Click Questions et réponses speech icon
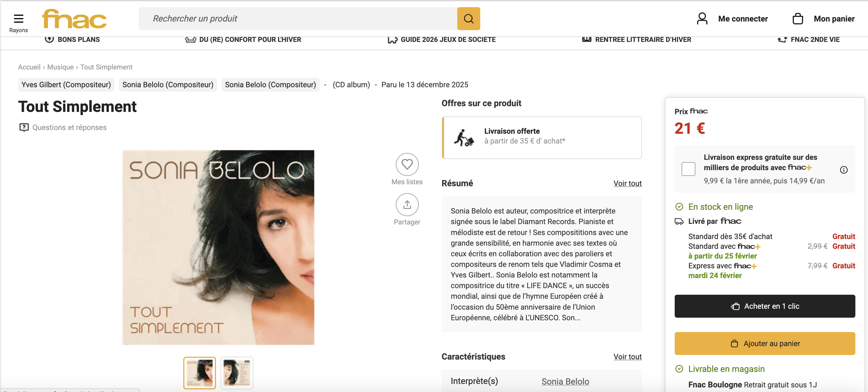Viewport: 868px width, 392px height. (24, 127)
